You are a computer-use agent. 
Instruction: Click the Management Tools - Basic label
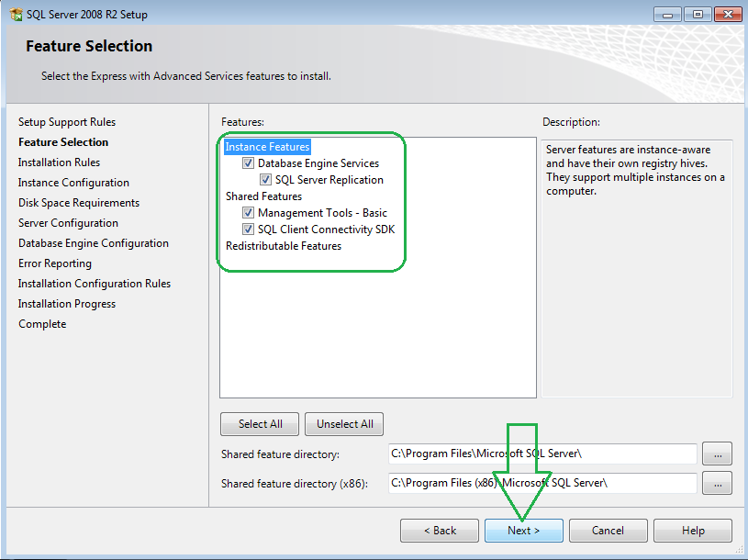coord(322,213)
